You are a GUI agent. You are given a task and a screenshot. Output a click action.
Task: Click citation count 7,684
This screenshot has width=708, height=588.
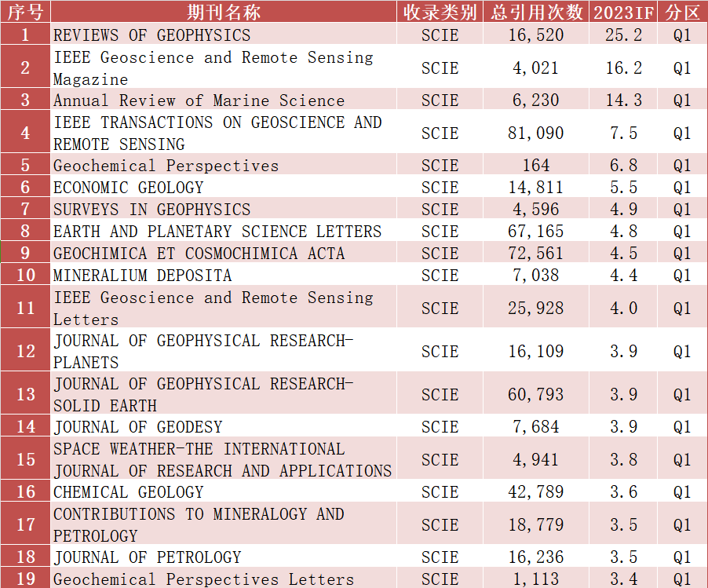[x=536, y=425]
